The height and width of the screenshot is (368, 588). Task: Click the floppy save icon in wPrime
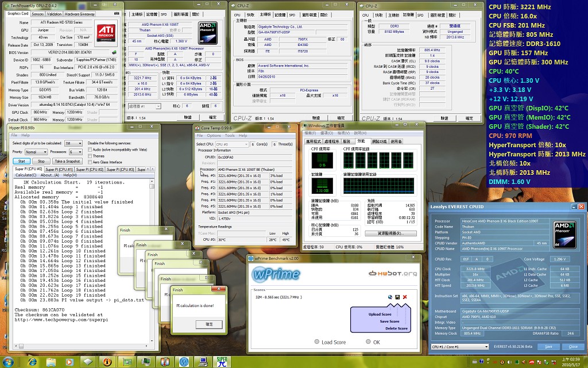point(397,297)
